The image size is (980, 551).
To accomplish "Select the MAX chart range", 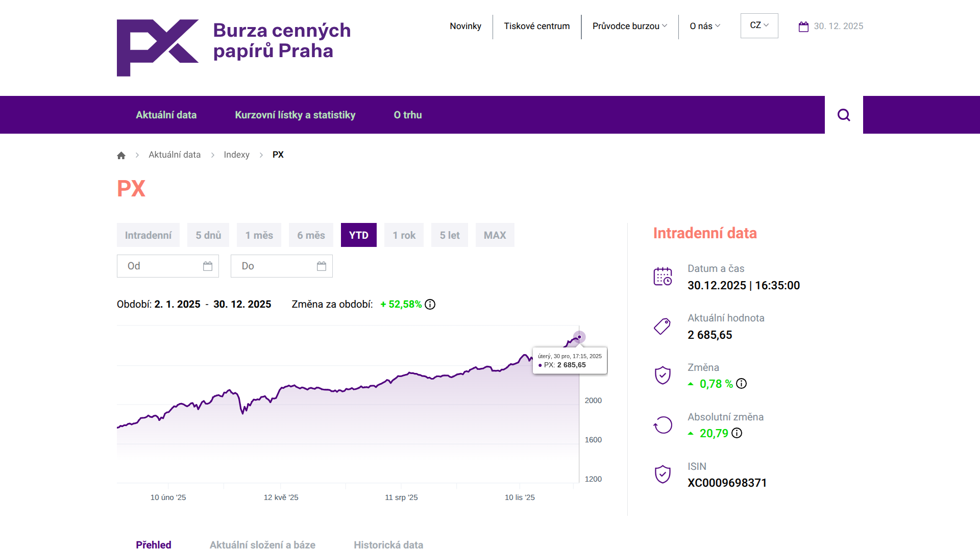I will pos(495,235).
